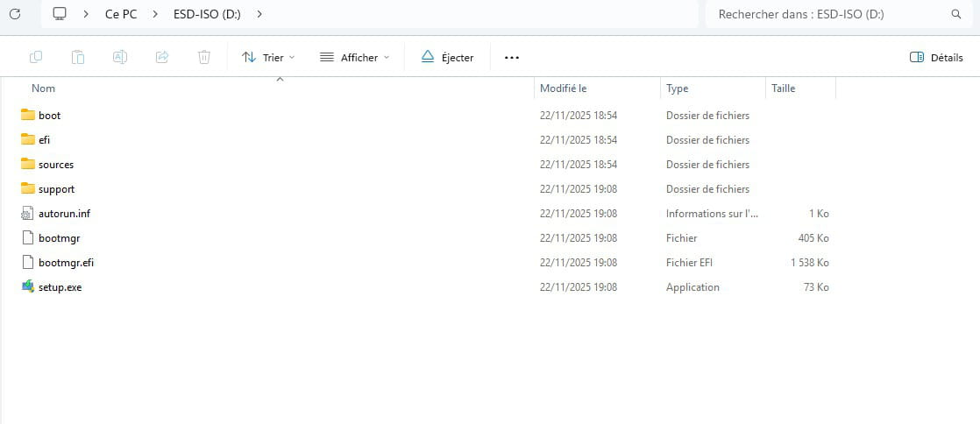The height and width of the screenshot is (424, 980).
Task: Click the magnifier search icon
Action: 956,14
